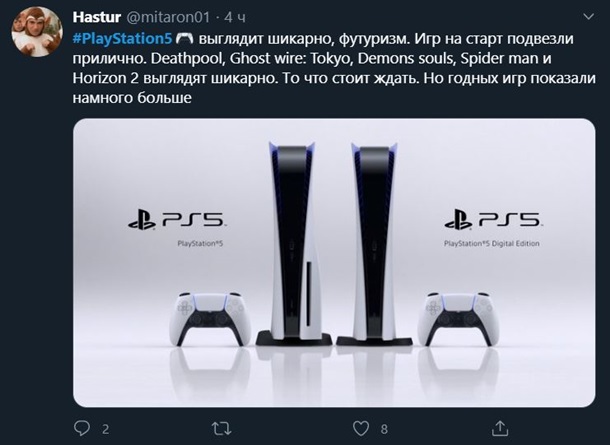610x445 pixels.
Task: Click the disc-drive PS5 console picture
Action: click(x=294, y=244)
